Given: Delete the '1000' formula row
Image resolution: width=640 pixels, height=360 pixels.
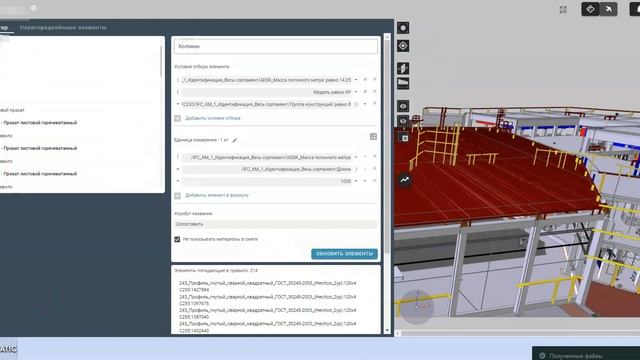Looking at the screenshot, I should point(374,181).
